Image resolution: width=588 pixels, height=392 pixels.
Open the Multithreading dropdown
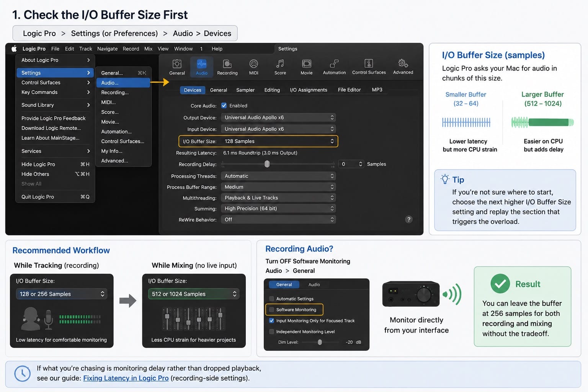coord(278,198)
